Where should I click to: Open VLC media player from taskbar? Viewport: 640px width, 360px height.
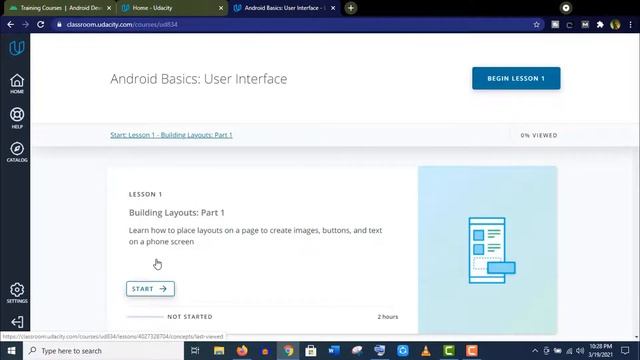tap(426, 351)
